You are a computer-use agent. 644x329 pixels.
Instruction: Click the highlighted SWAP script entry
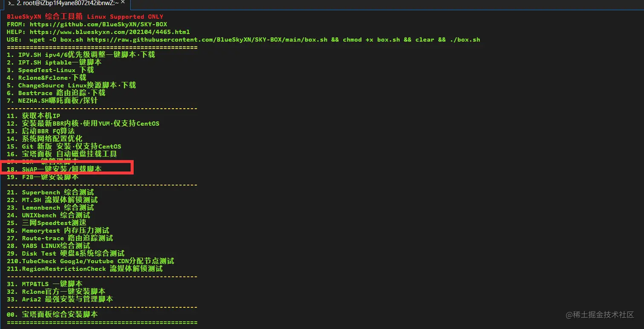tap(54, 169)
